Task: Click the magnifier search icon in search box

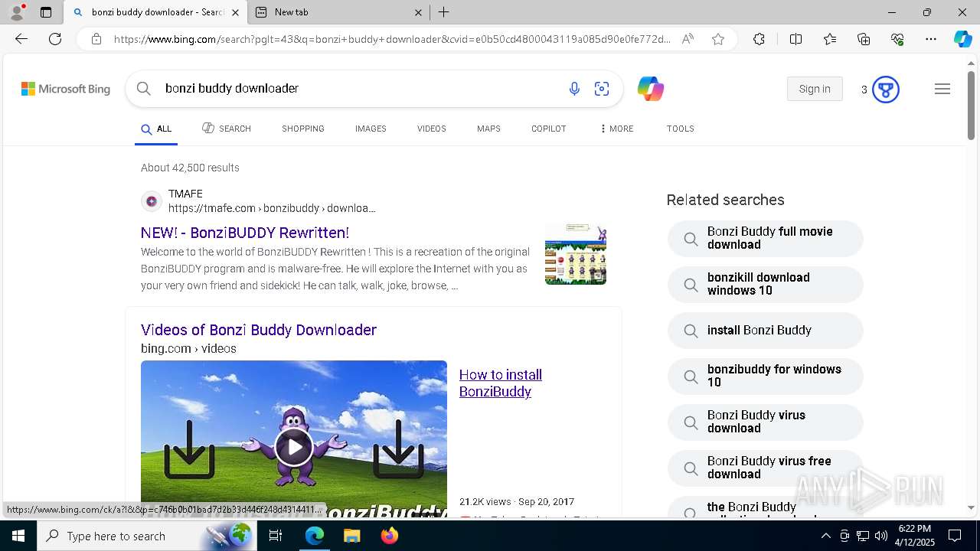Action: 144,89
